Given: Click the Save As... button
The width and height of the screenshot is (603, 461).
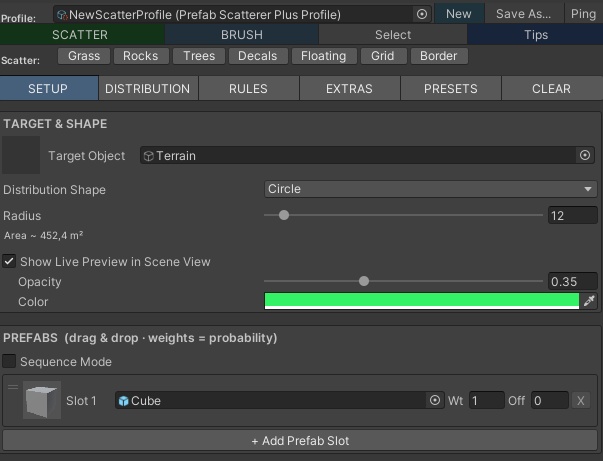Looking at the screenshot, I should (x=523, y=14).
